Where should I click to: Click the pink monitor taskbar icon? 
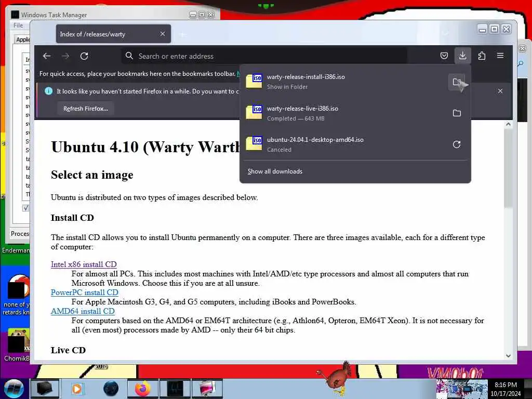[207, 389]
